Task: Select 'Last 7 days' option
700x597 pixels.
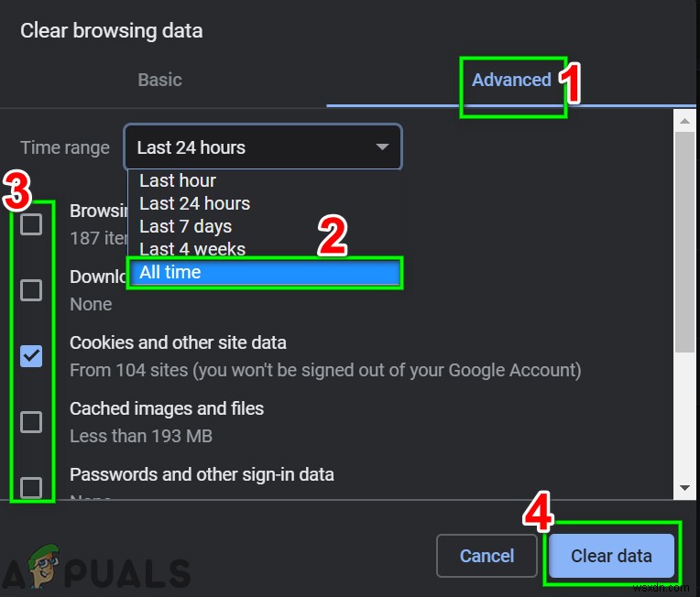Action: point(185,226)
